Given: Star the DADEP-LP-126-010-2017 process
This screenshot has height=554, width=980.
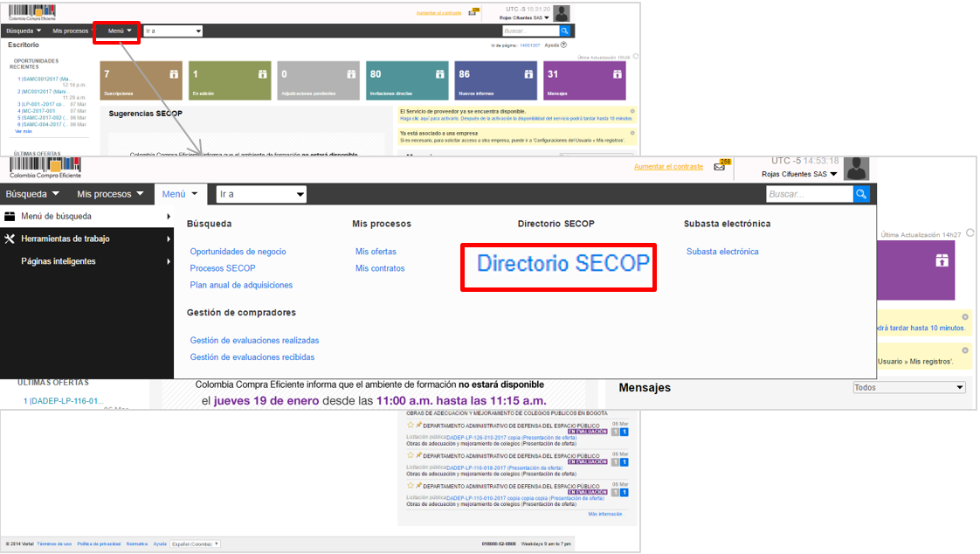Looking at the screenshot, I should point(411,426).
